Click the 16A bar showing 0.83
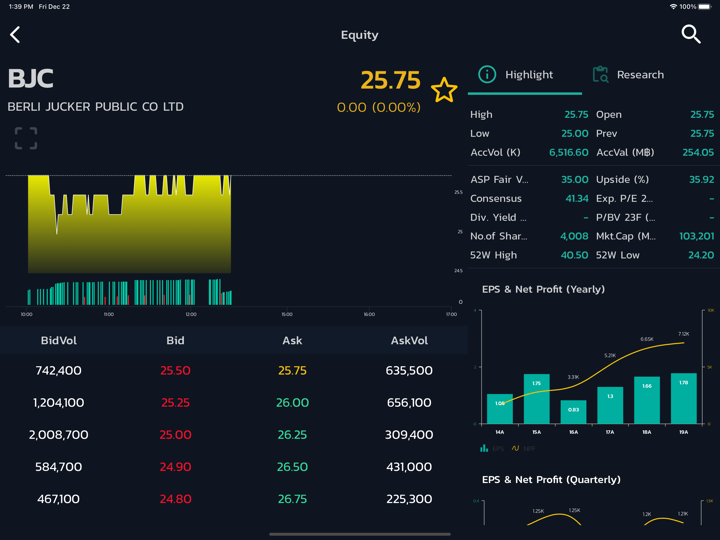The height and width of the screenshot is (540, 720). 573,411
